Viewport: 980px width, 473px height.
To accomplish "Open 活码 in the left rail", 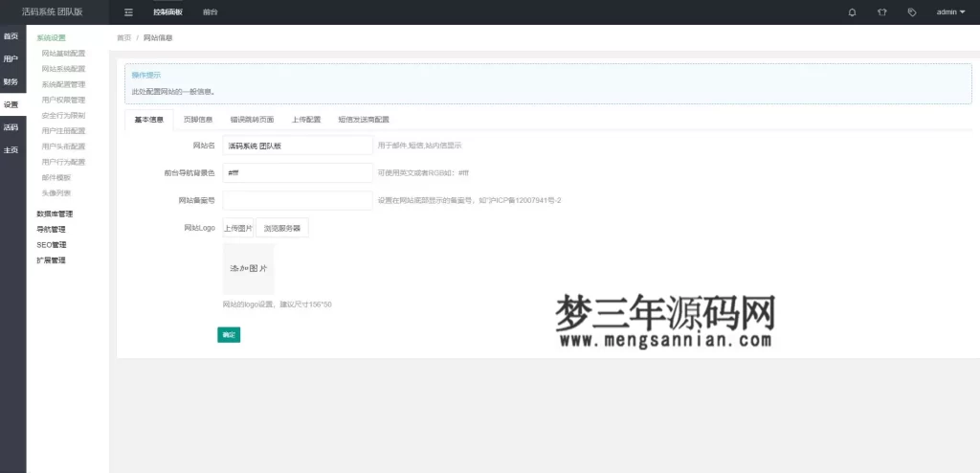I will pos(11,127).
